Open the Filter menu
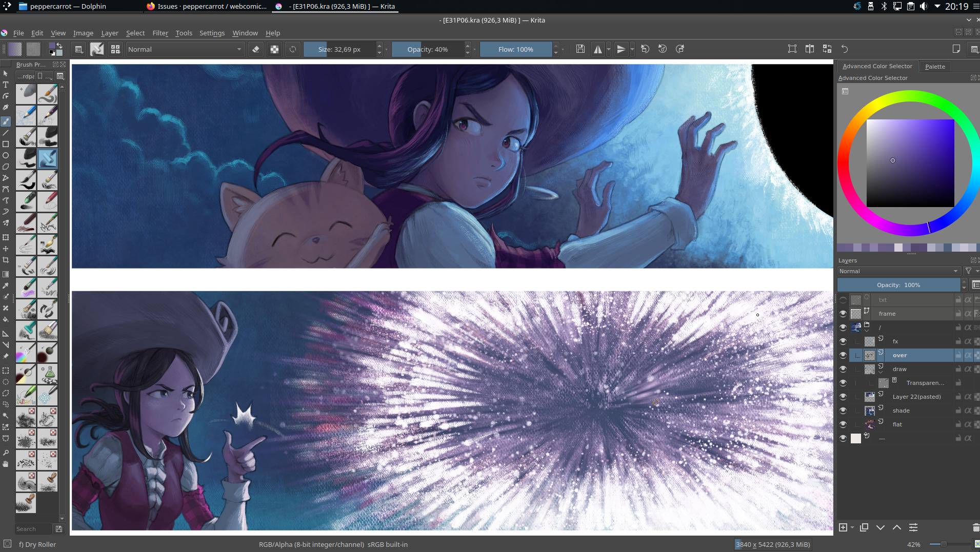This screenshot has height=552, width=980. point(160,33)
